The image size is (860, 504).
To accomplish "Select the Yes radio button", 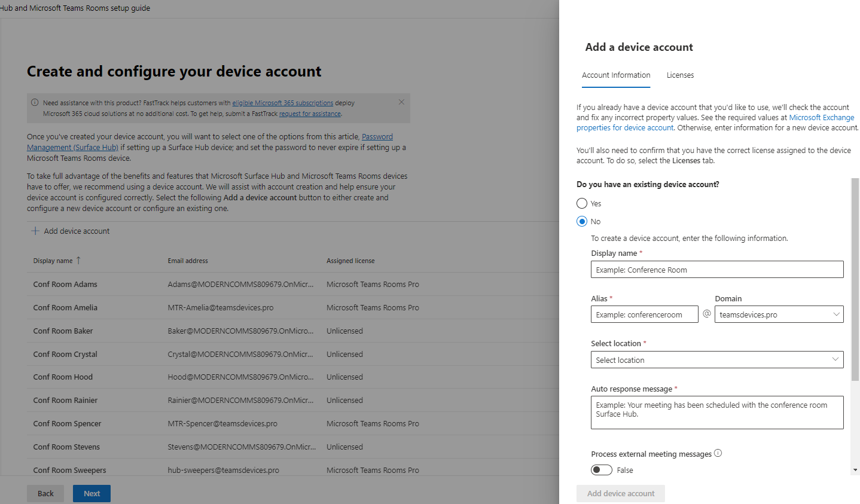I will point(582,204).
